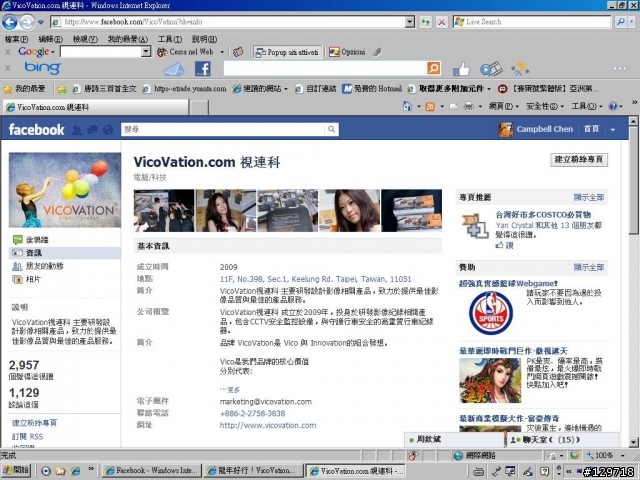
Task: Open the Bing toolbar mail envelope icon
Action: (x=173, y=69)
